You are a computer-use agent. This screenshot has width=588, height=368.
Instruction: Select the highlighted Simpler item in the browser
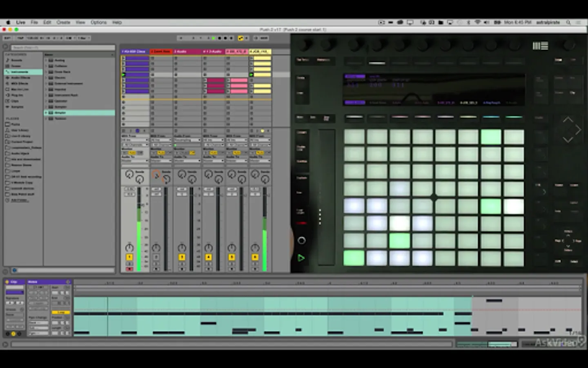click(x=80, y=113)
